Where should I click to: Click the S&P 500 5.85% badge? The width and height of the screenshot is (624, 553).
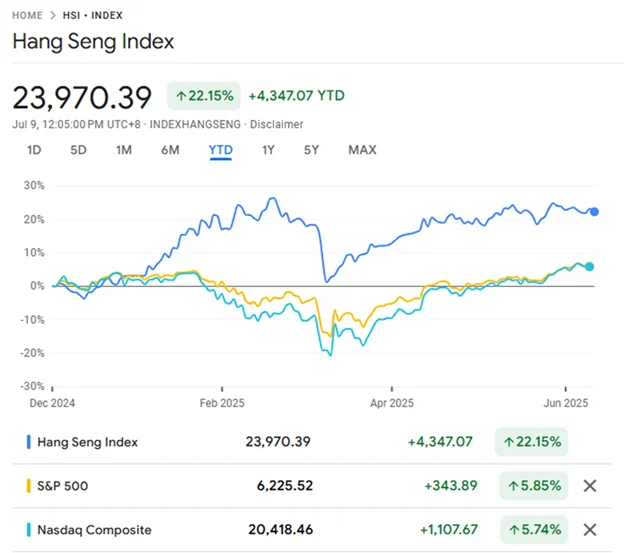(534, 485)
